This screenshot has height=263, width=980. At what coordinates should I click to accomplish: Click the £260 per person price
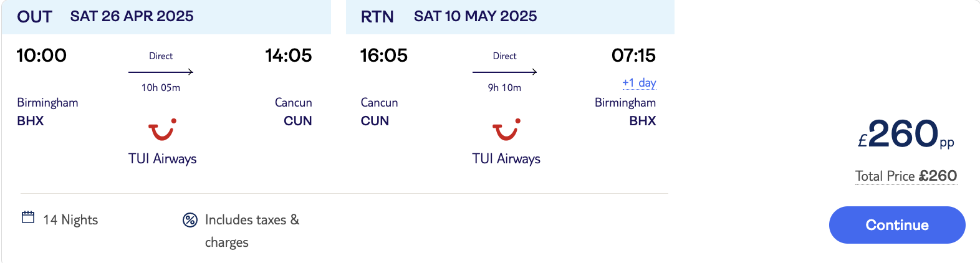[x=906, y=135]
